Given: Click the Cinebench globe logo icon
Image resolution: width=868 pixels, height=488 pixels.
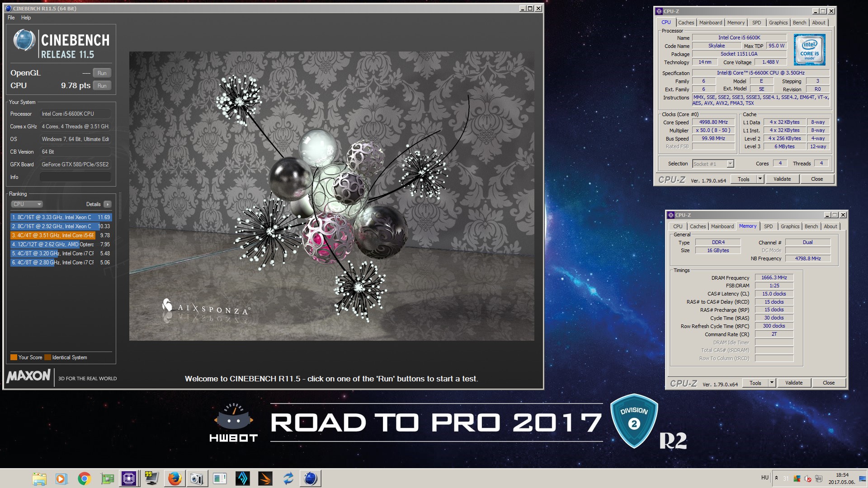Looking at the screenshot, I should [x=24, y=40].
